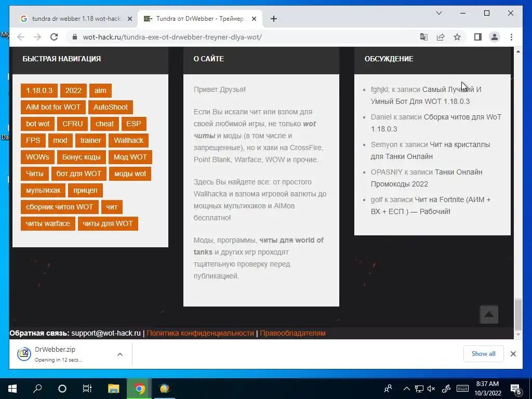Reload the current page
Viewport: 532px width, 399px height.
click(54, 37)
